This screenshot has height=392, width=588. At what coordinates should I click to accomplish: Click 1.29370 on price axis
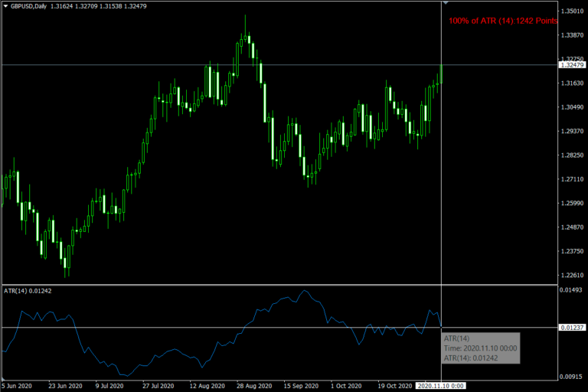pyautogui.click(x=572, y=131)
